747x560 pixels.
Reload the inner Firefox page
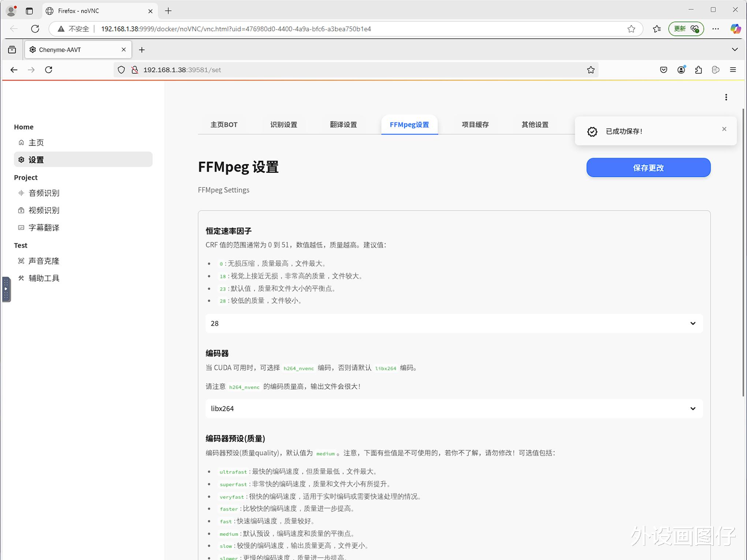tap(49, 70)
